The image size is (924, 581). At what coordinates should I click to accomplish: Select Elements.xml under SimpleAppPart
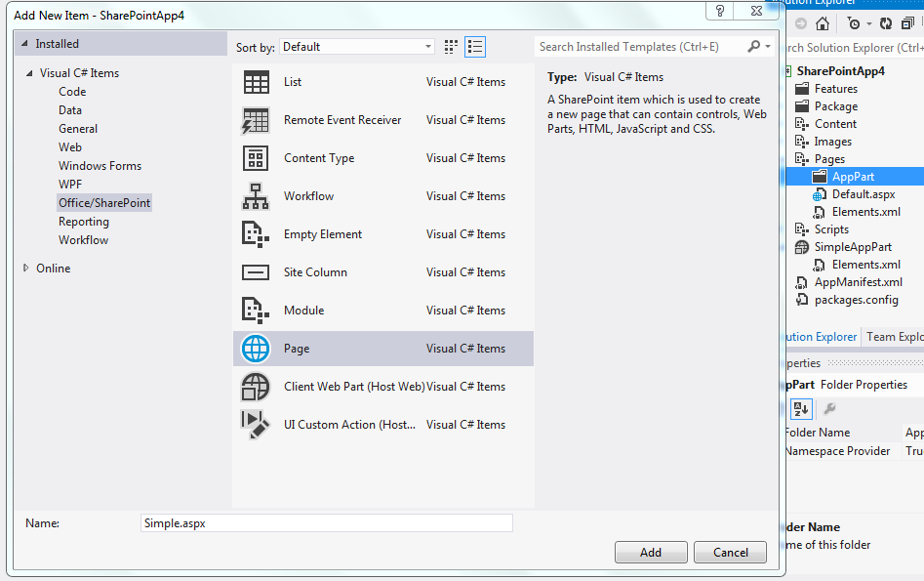[x=865, y=265]
